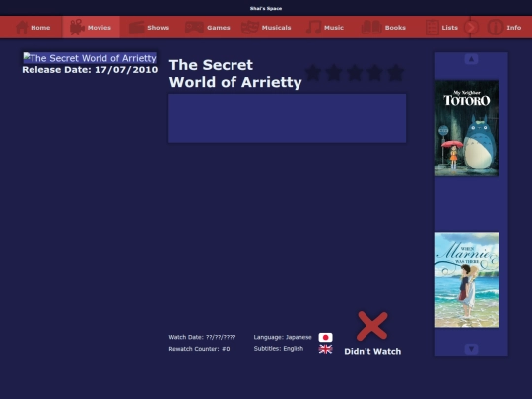Click The Secret World of Arrietty heading
532x399 pixels.
(235, 73)
